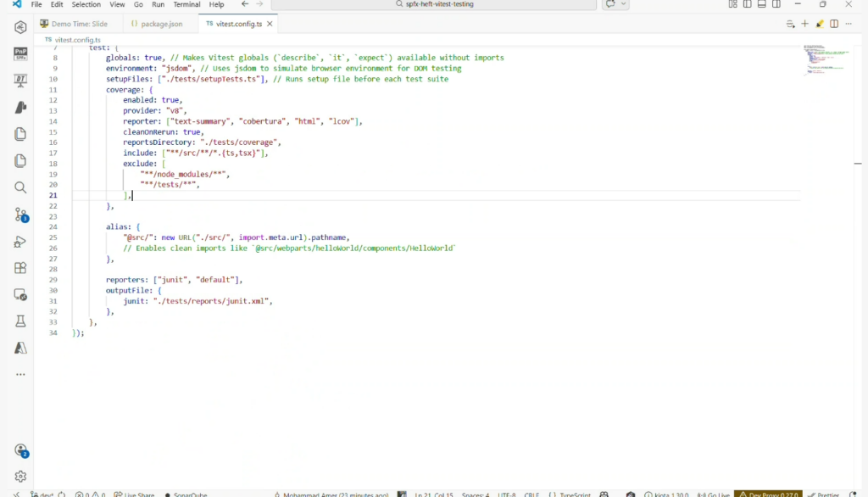The image size is (868, 497).
Task: Click the Accounts icon in activity bar
Action: click(x=20, y=450)
